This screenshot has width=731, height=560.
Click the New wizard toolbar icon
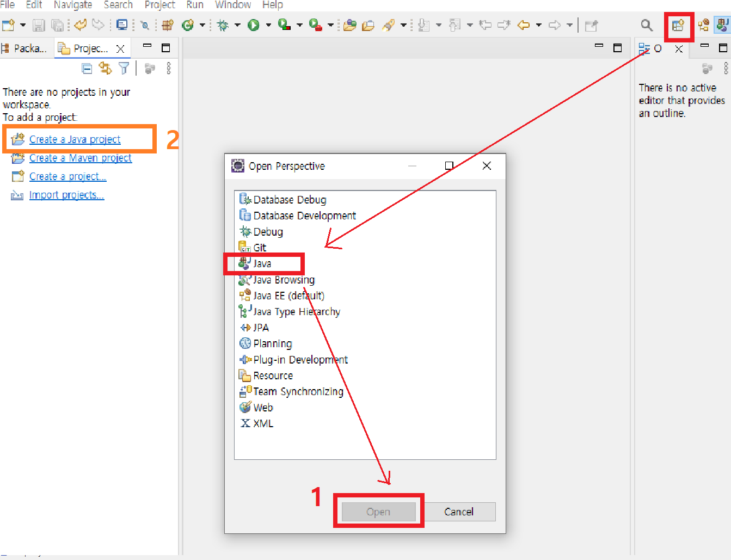(8, 25)
